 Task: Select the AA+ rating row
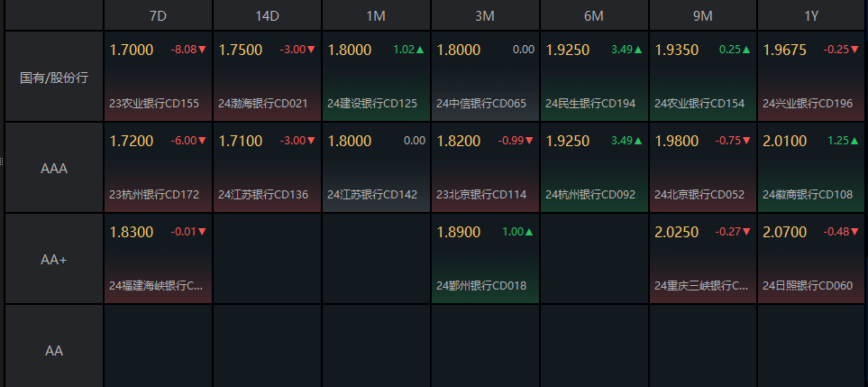54,259
